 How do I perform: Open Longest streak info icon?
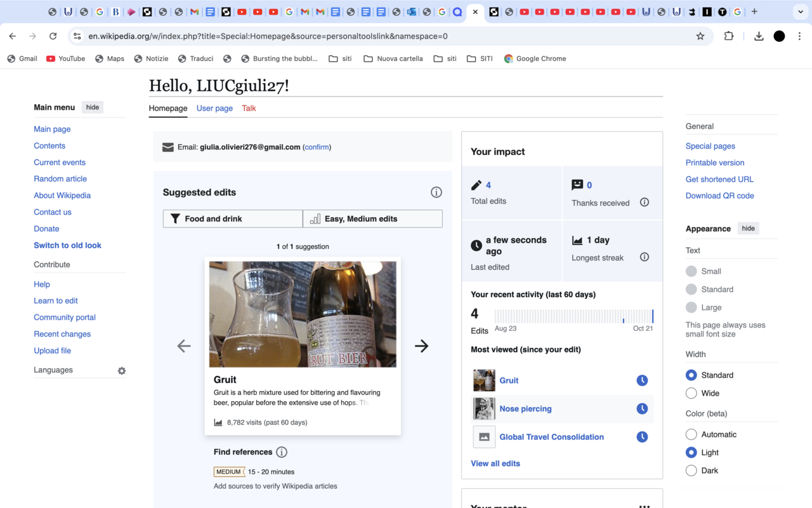645,257
